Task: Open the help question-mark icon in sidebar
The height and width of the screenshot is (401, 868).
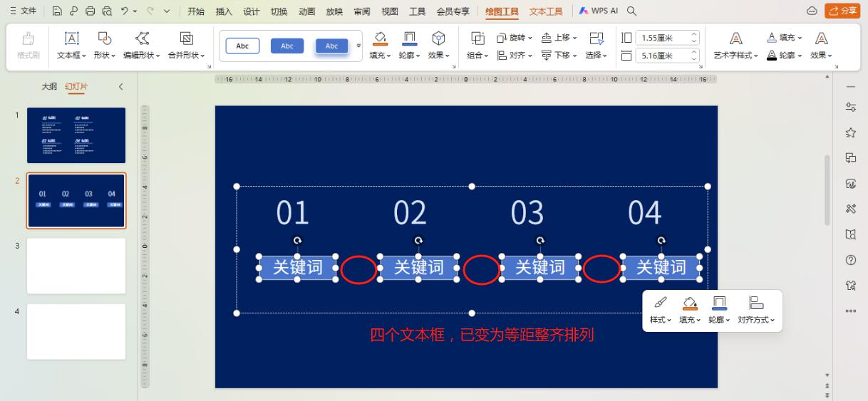Action: pos(850,260)
